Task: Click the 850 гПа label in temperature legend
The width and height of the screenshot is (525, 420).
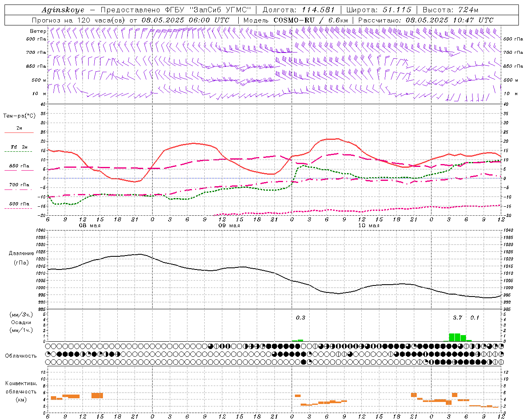Action: coord(19,166)
